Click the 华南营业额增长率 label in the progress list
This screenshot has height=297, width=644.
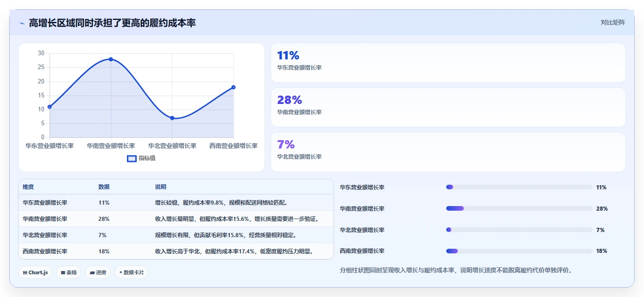[362, 209]
